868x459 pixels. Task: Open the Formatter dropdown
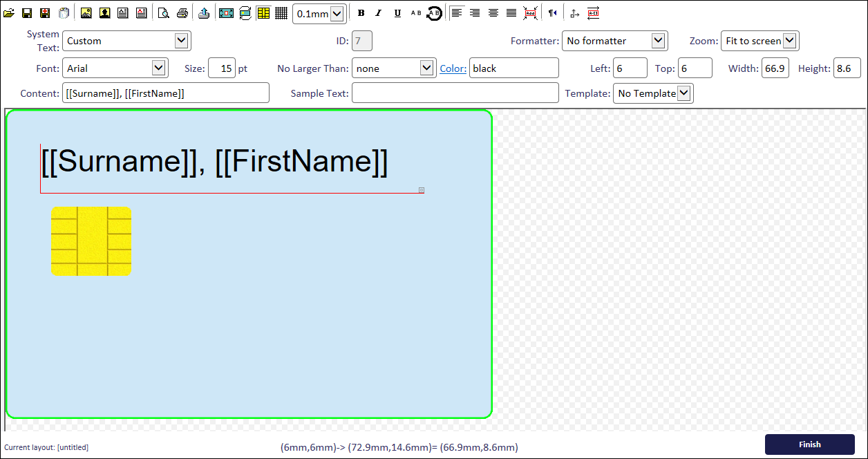click(615, 41)
